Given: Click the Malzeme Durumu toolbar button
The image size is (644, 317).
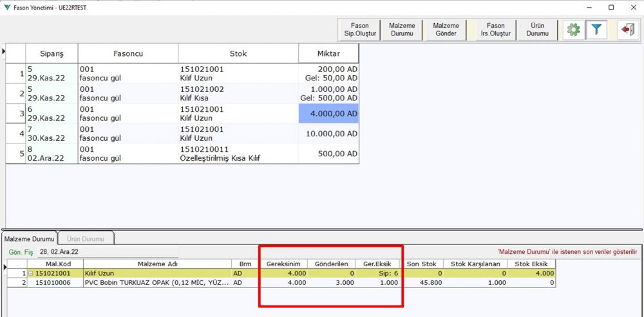Looking at the screenshot, I should [x=402, y=30].
